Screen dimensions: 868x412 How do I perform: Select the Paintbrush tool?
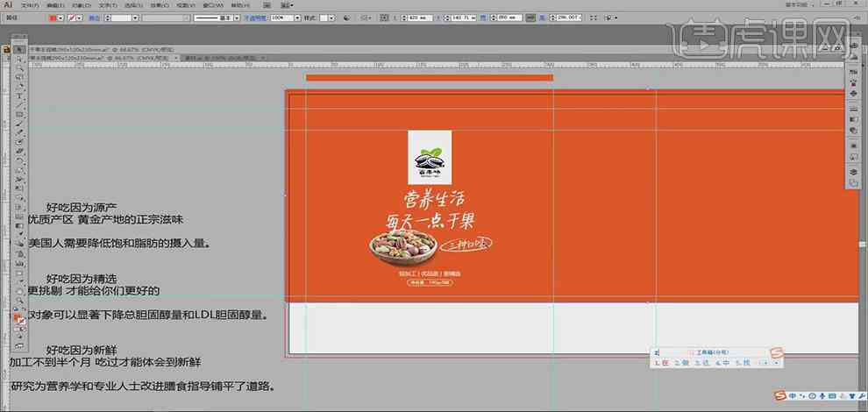pos(18,123)
